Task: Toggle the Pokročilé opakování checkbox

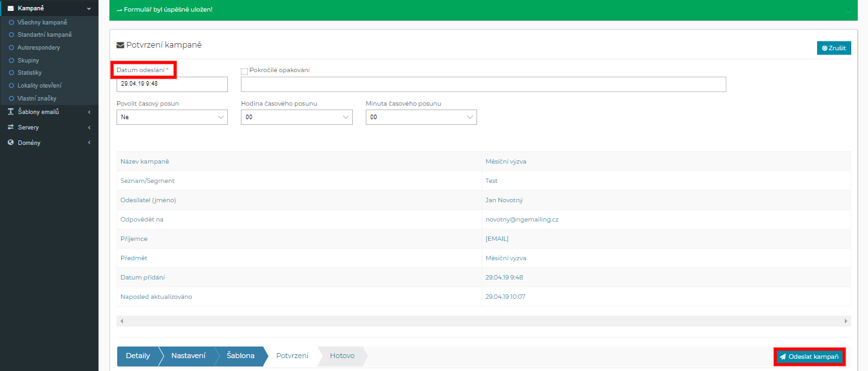Action: (245, 71)
